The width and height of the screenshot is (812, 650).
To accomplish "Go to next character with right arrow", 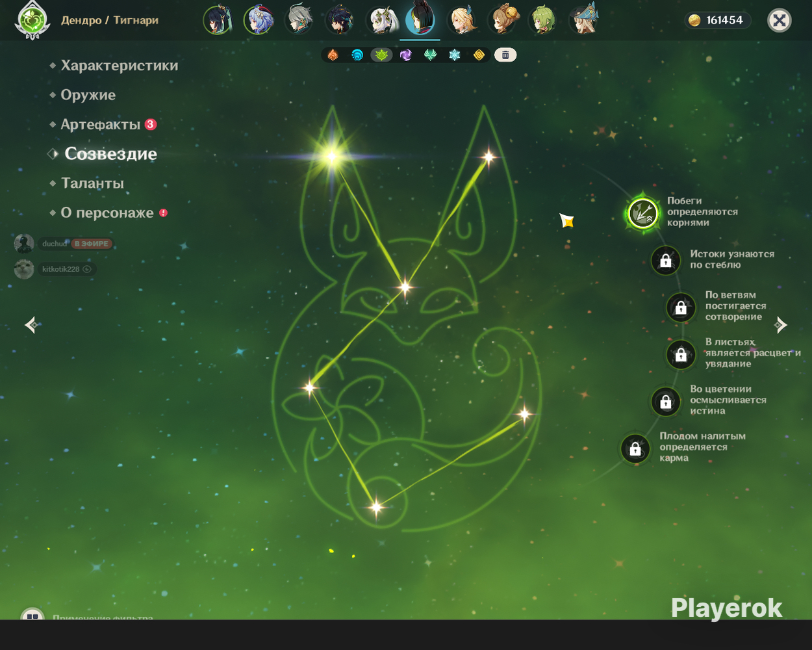I will [780, 324].
